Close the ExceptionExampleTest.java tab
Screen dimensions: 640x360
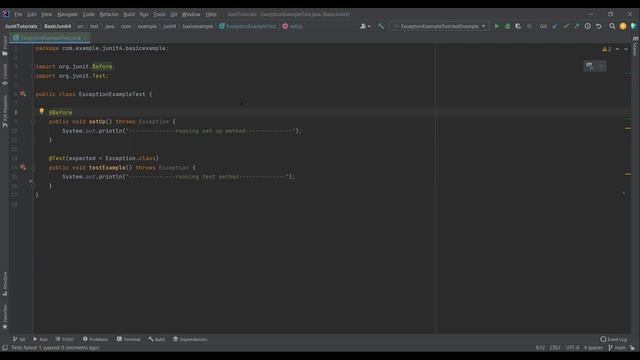click(86, 38)
